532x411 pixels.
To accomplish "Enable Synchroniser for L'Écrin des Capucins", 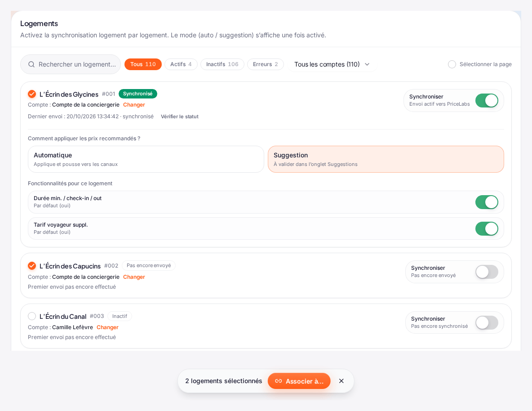I will coord(487,272).
